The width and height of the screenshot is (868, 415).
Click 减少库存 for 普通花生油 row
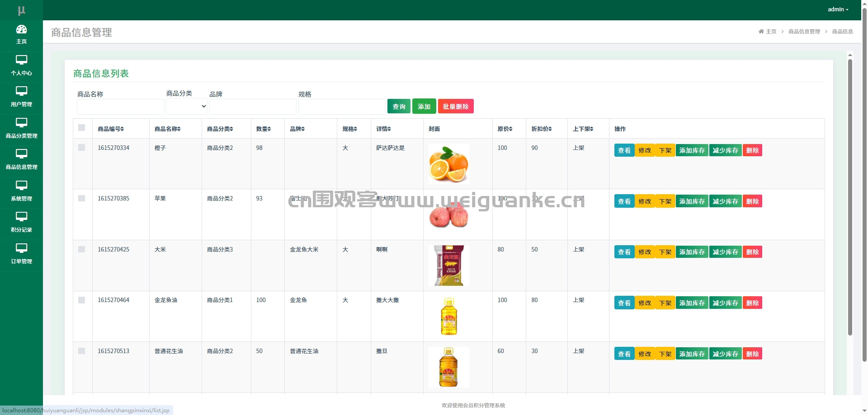tap(725, 354)
